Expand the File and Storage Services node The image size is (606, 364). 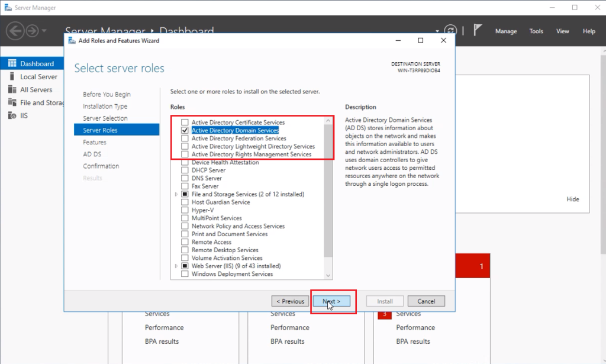pyautogui.click(x=176, y=194)
